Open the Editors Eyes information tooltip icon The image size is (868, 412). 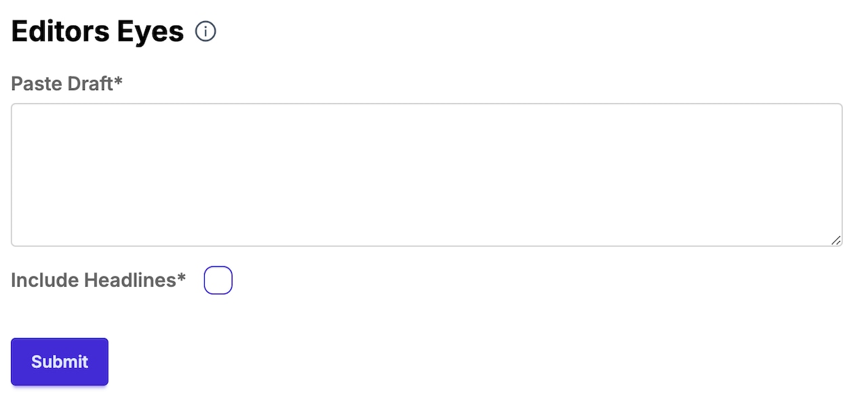[x=205, y=31]
